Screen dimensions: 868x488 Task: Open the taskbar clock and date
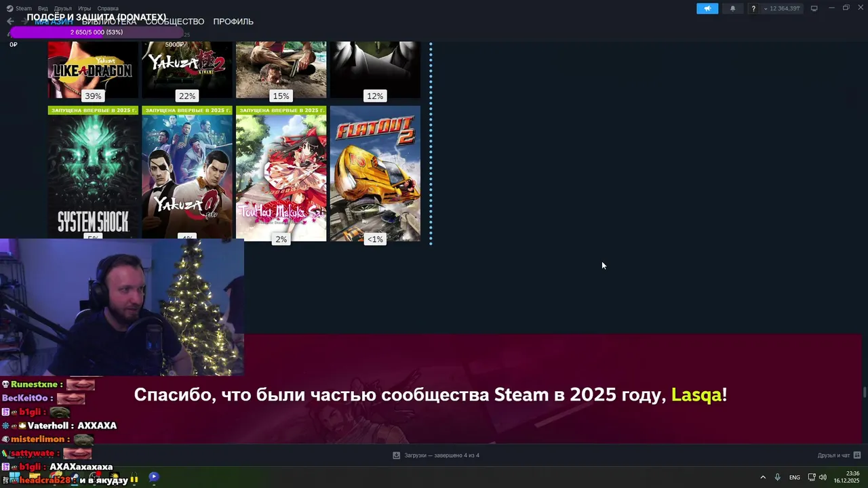(846, 476)
